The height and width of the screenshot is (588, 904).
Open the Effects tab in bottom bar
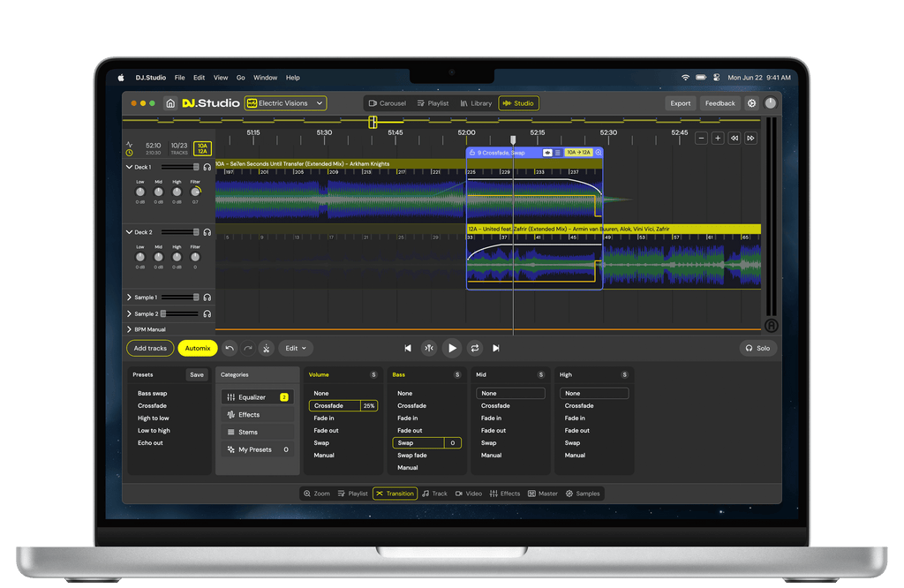coord(505,494)
